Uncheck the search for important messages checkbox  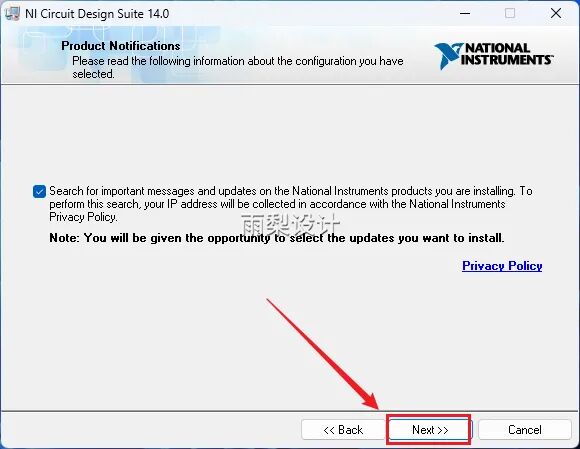(39, 192)
